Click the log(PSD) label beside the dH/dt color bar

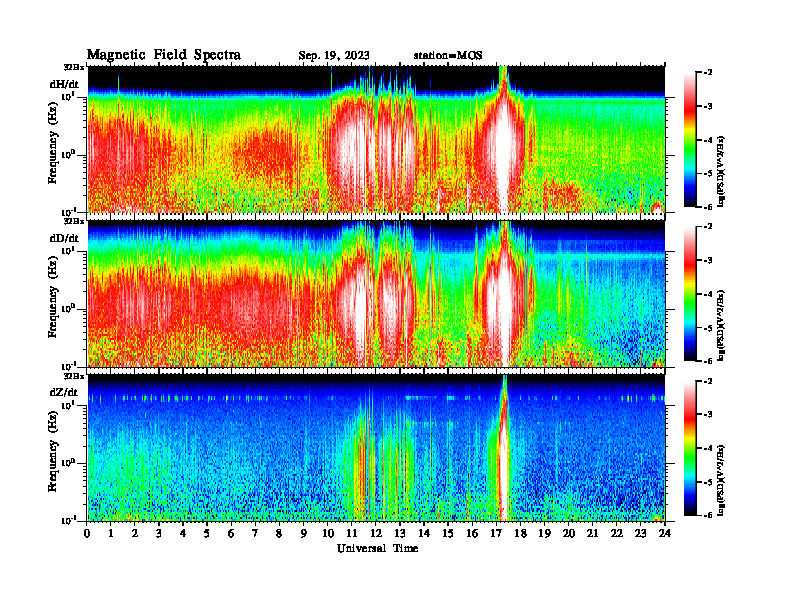coord(722,171)
